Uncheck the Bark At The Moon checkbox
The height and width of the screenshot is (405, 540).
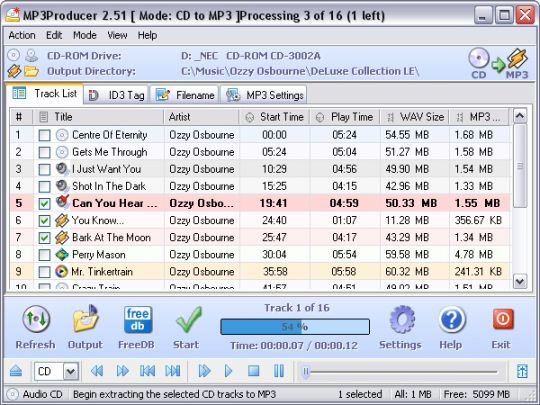coord(44,238)
